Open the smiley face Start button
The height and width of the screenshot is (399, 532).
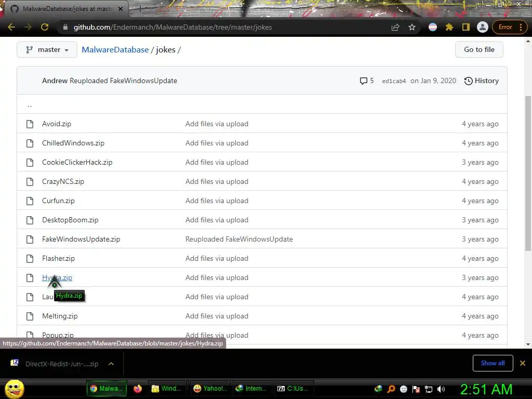[x=14, y=389]
